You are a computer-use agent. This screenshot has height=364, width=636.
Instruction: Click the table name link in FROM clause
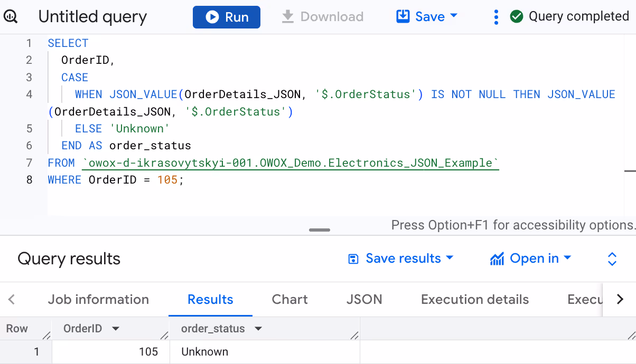tap(291, 163)
